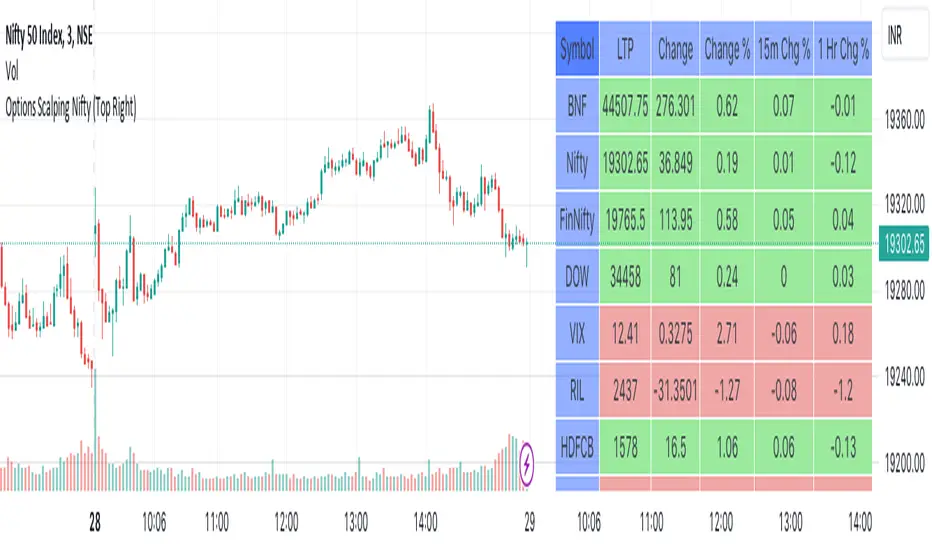Screen dimensions: 932x550
Task: Select the BNF symbol cell
Action: coord(576,105)
